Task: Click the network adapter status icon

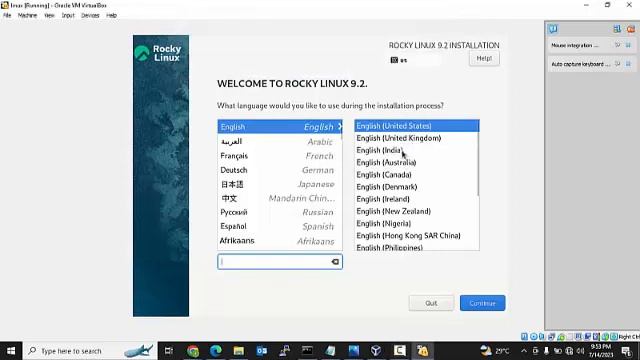Action: click(x=551, y=337)
